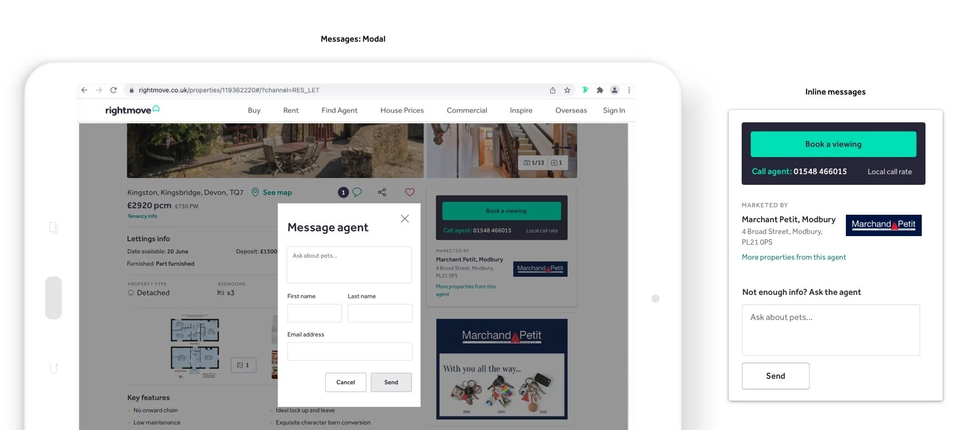Open the Overseas menu
The image size is (980, 430).
[571, 111]
